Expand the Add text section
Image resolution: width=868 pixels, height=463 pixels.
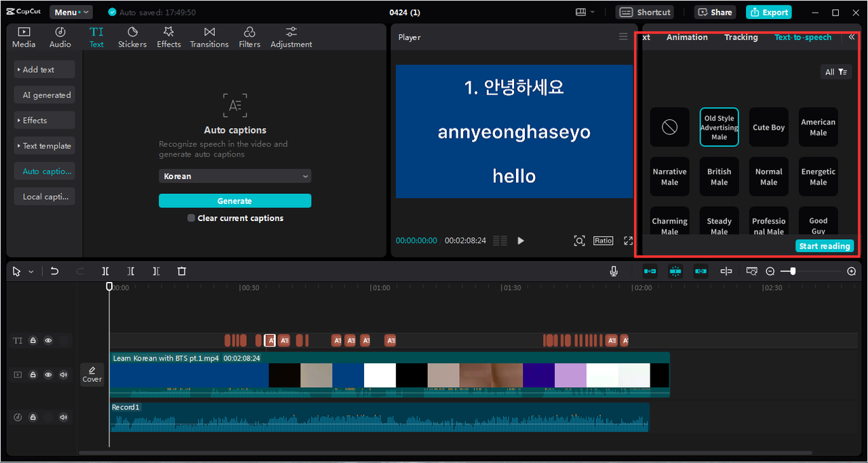point(44,70)
